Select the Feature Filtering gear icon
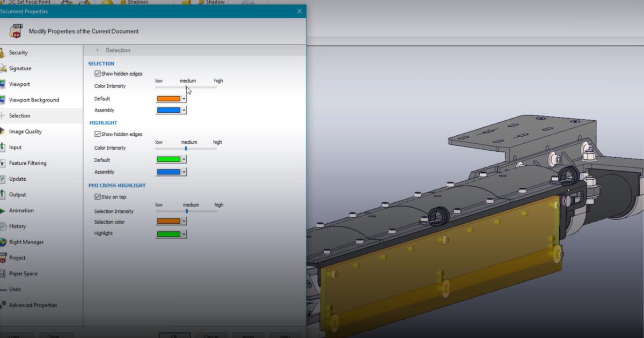This screenshot has width=644, height=338. (x=2, y=163)
